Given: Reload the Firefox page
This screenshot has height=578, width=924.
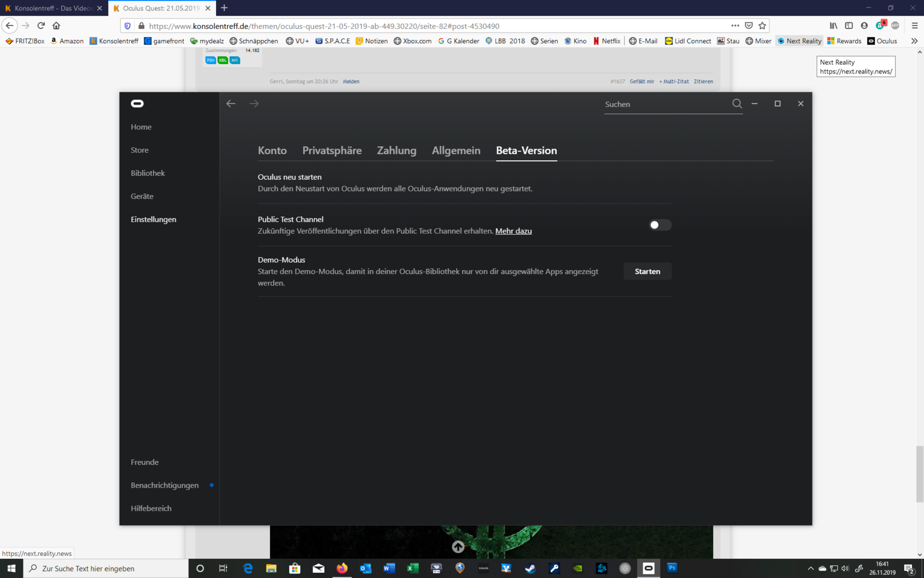Looking at the screenshot, I should [x=41, y=25].
